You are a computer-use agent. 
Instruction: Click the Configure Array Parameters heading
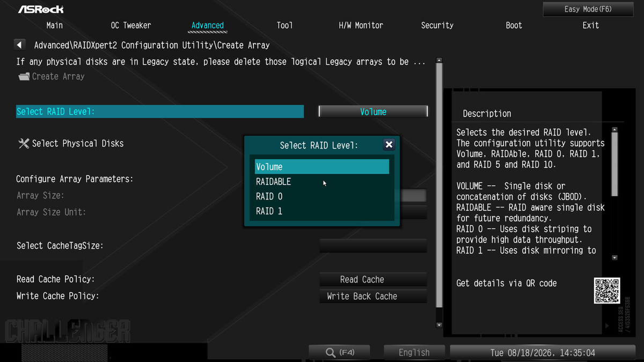click(x=75, y=179)
